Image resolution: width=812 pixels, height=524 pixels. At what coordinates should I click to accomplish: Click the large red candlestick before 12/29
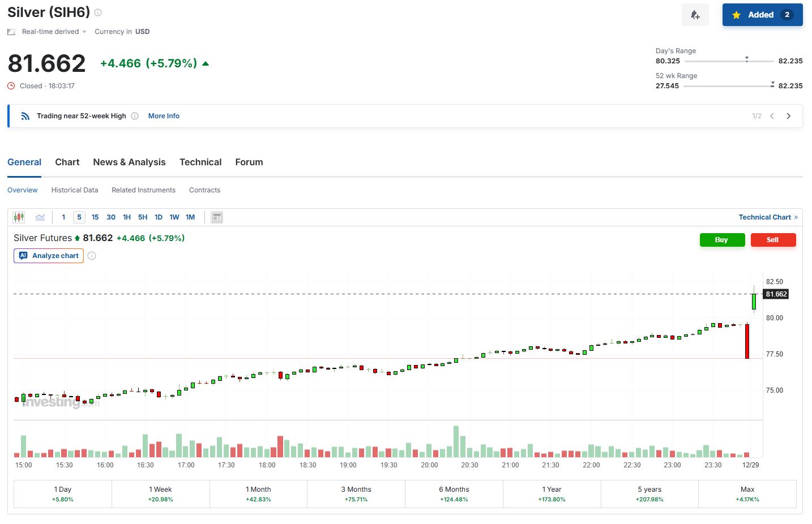click(x=747, y=341)
